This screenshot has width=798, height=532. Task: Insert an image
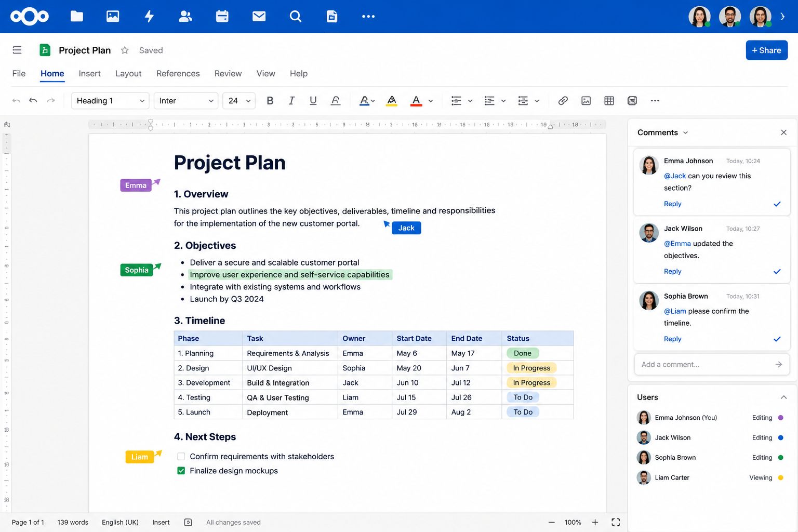pyautogui.click(x=586, y=101)
